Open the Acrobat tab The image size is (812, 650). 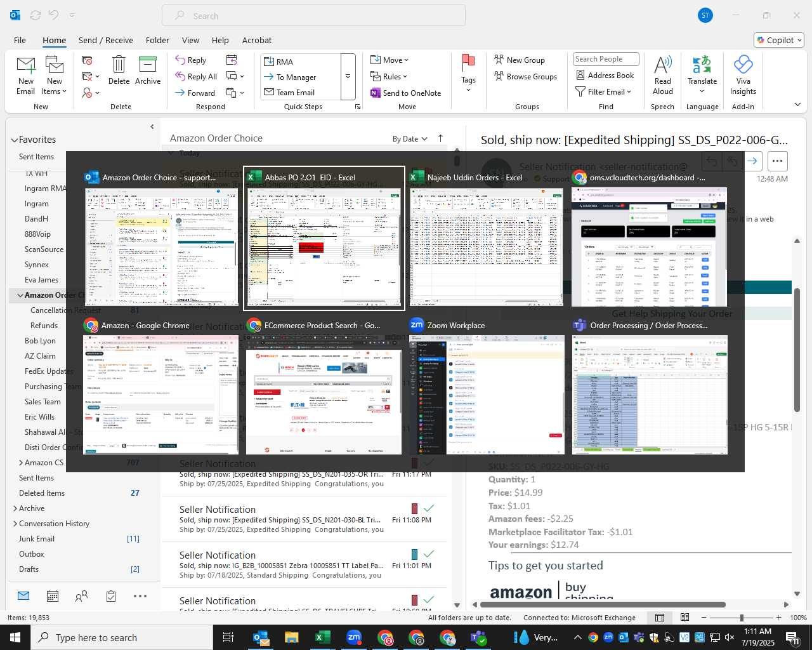(257, 40)
